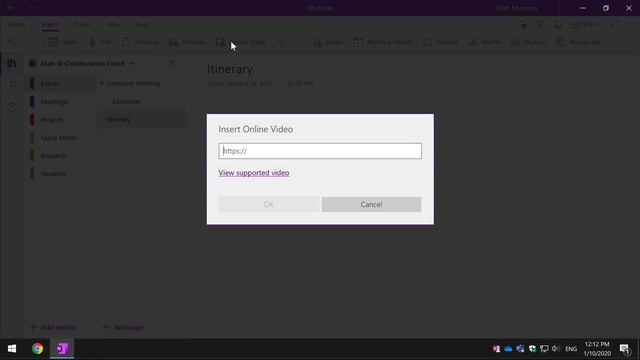Open the more options ellipsis menu
Image resolution: width=640 pixels, height=360 pixels.
[x=631, y=24]
